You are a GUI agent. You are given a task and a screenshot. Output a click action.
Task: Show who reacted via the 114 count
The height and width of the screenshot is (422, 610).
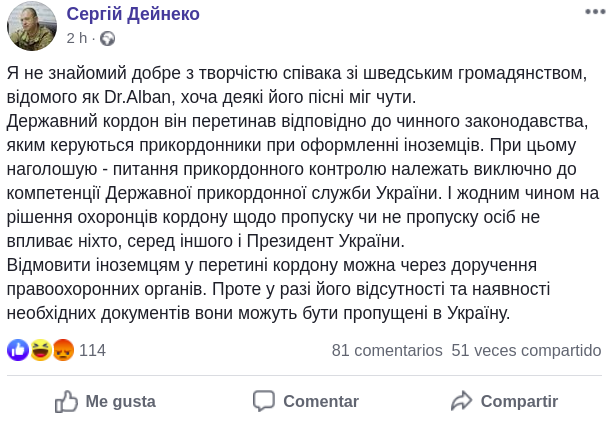(x=92, y=350)
